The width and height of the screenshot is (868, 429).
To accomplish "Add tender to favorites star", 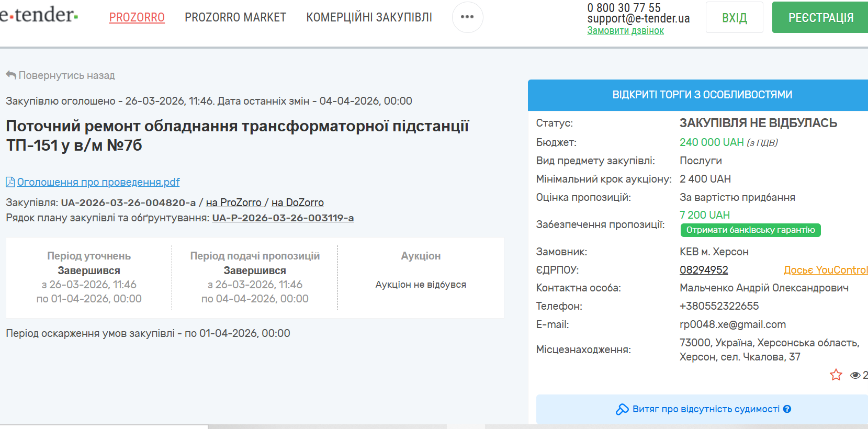I will coord(836,375).
